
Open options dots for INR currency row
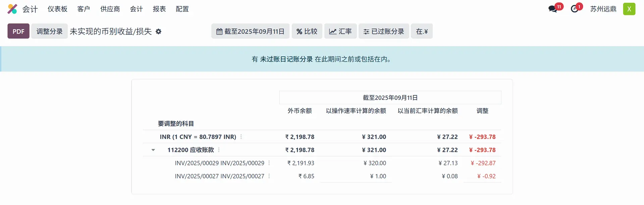point(241,137)
